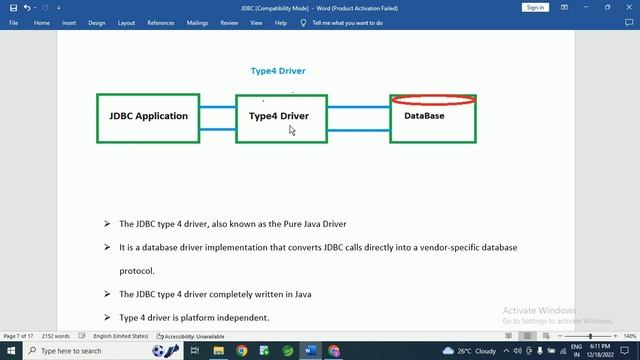Click 'Accessibility: Unavailable' status
Image resolution: width=640 pixels, height=360 pixels.
coord(190,336)
